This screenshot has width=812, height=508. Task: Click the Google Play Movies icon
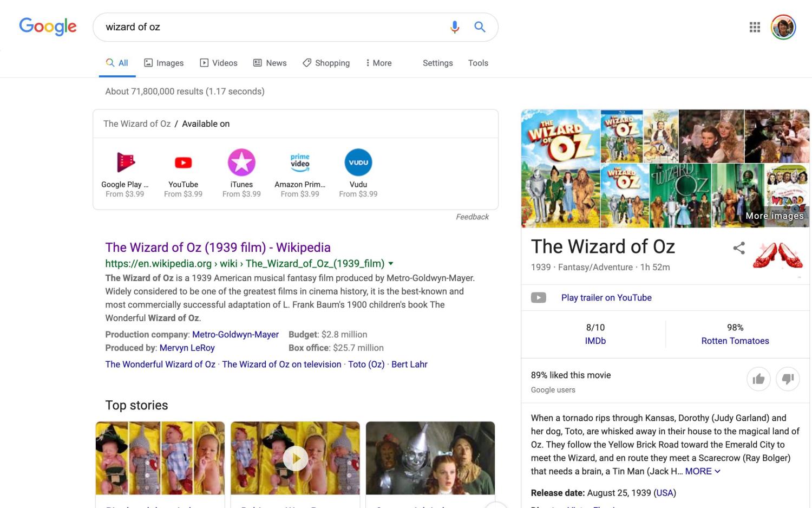[125, 162]
